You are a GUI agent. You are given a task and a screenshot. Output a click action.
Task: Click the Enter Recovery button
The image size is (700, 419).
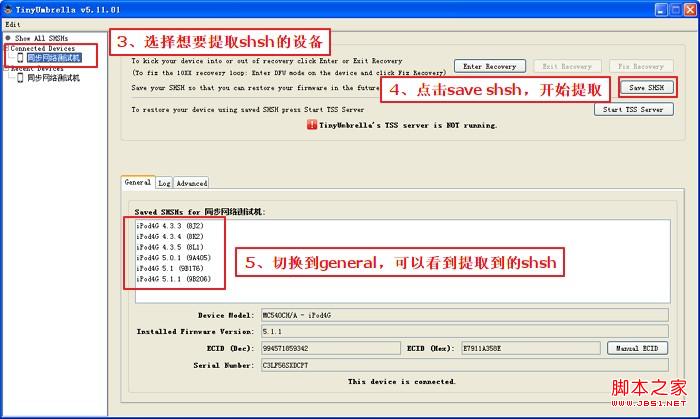pyautogui.click(x=490, y=66)
